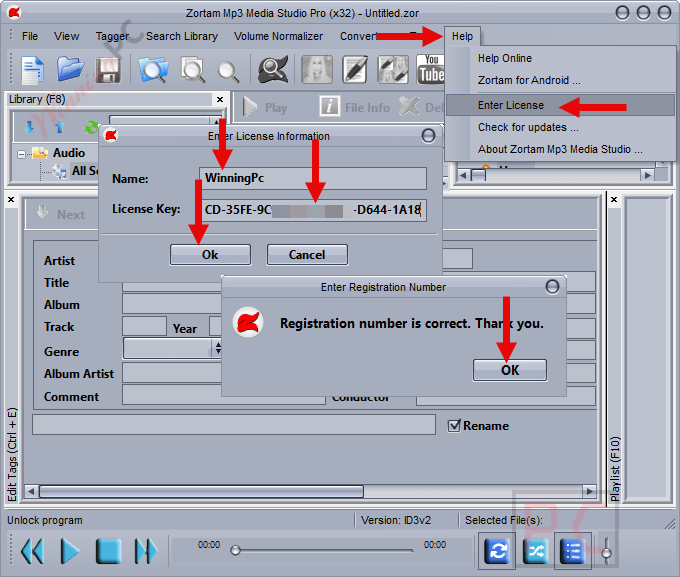Select the batch tag editor pens icon
Image resolution: width=680 pixels, height=577 pixels.
coord(393,69)
